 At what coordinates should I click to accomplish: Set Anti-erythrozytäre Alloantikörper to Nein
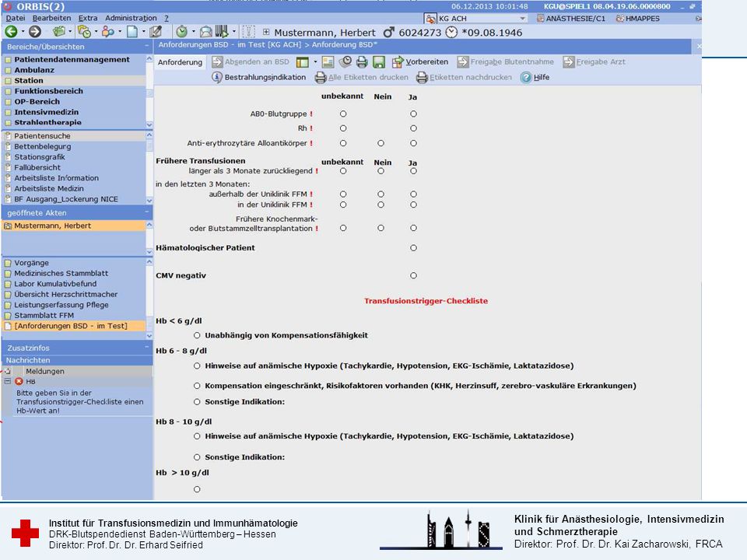[381, 143]
